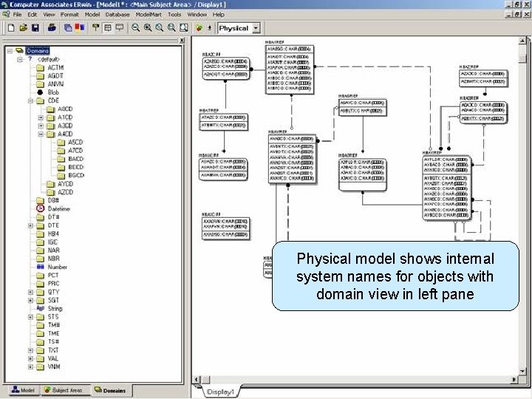Click the fit model to window icon
Image resolution: width=532 pixels, height=399 pixels.
[x=183, y=28]
